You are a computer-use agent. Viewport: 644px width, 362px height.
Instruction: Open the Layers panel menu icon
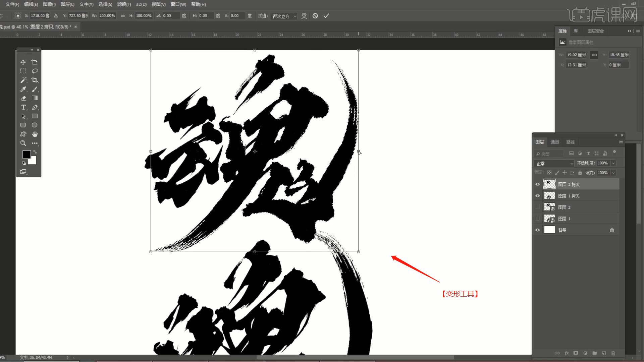point(621,142)
